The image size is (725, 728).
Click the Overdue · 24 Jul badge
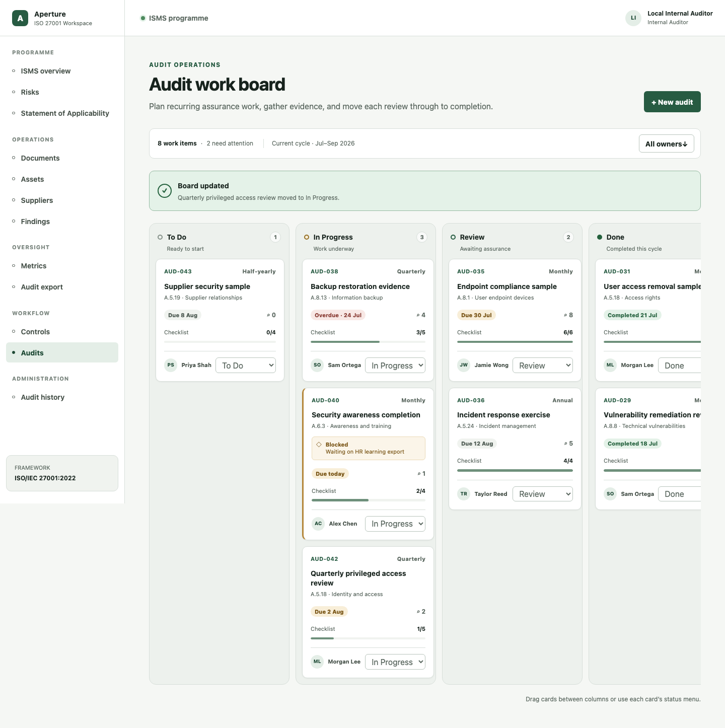pyautogui.click(x=338, y=315)
